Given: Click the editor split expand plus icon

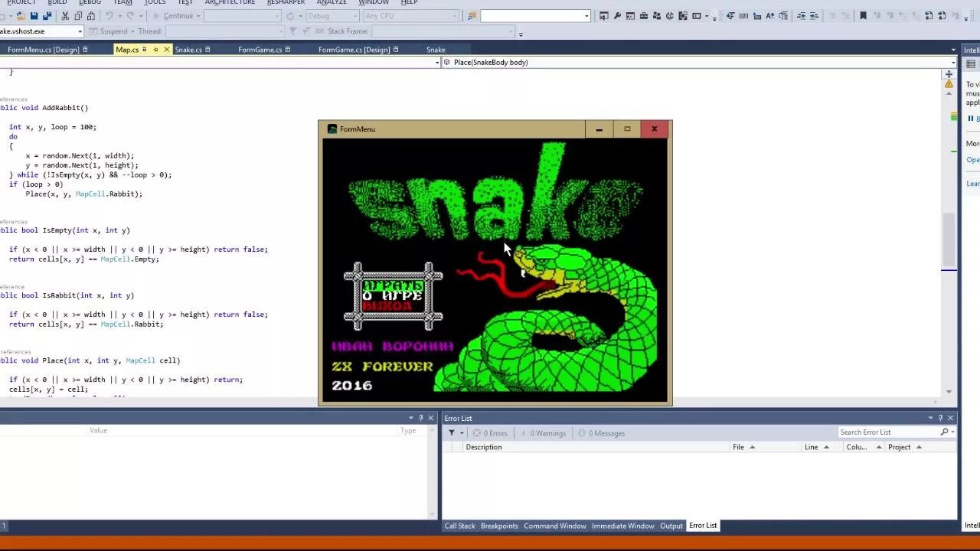Looking at the screenshot, I should point(949,74).
